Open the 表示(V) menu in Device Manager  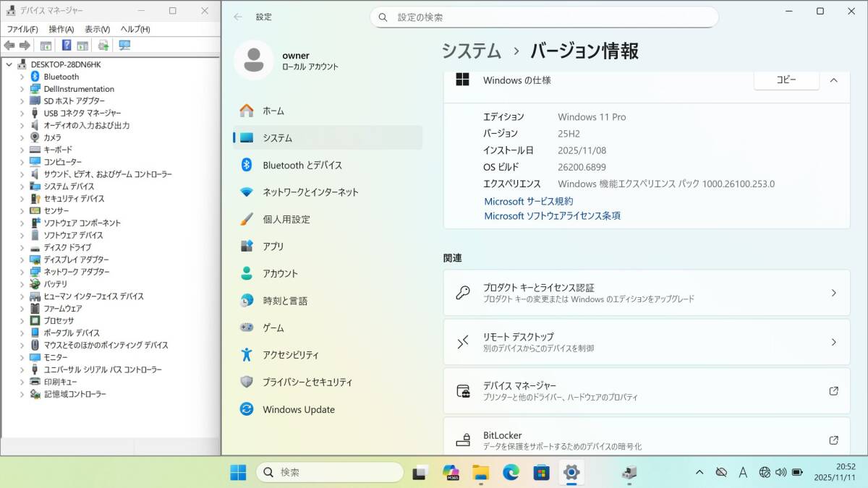pyautogui.click(x=97, y=29)
